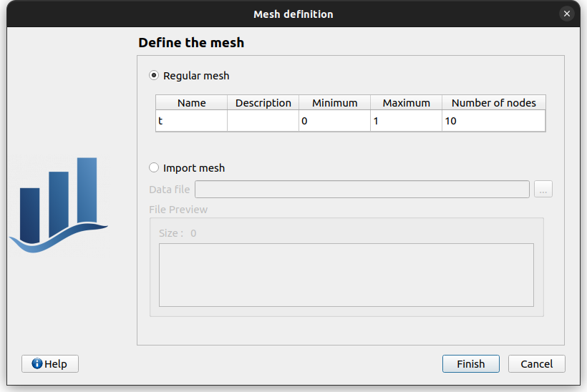Choose the Import mesh option
Screen dimensions: 587x392
[154, 168]
